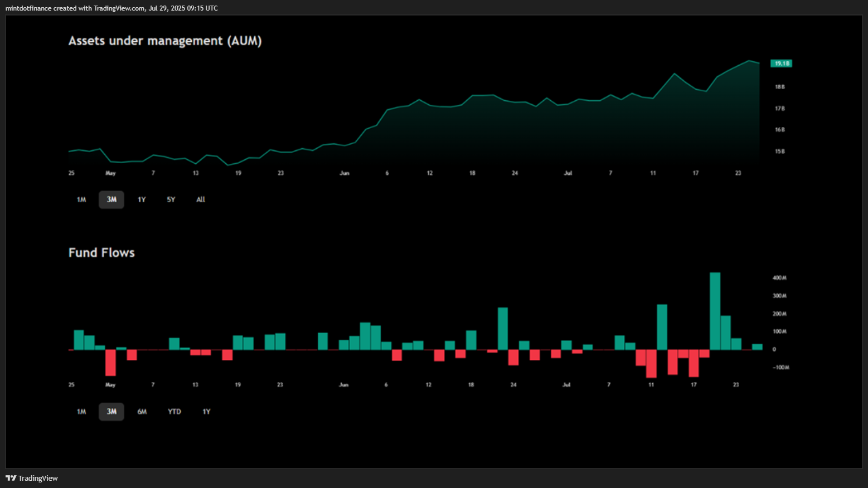Click the Jul date label on Fund Flows chart
Image resolution: width=868 pixels, height=488 pixels.
pos(566,385)
